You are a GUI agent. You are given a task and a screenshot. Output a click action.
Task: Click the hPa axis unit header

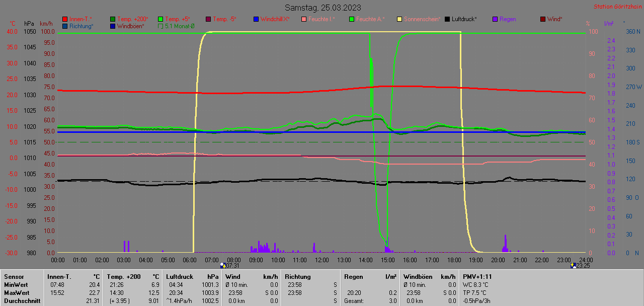[29, 23]
